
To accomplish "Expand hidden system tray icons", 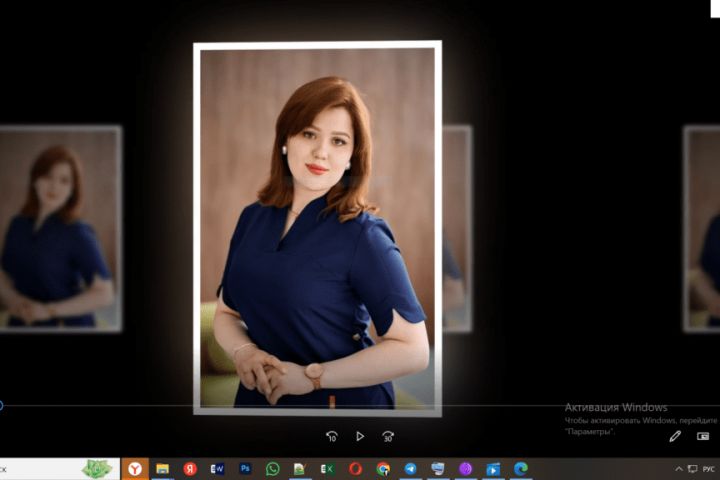I will coord(679,468).
